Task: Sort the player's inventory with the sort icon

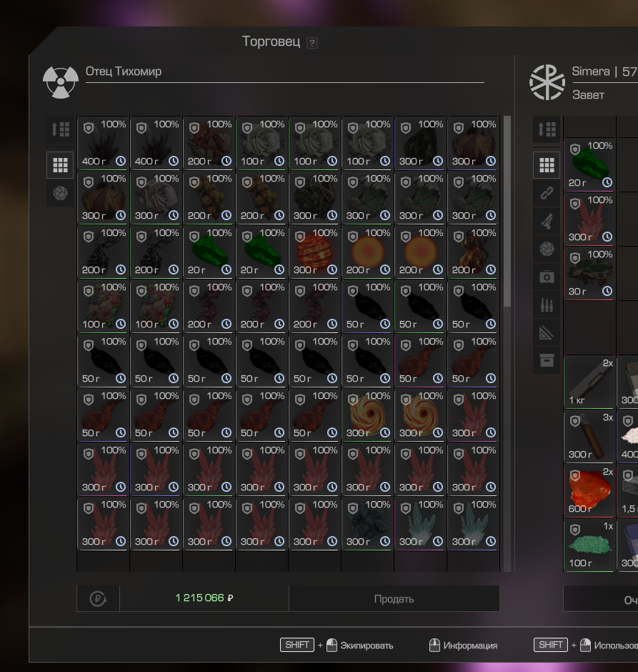Action: pyautogui.click(x=547, y=129)
